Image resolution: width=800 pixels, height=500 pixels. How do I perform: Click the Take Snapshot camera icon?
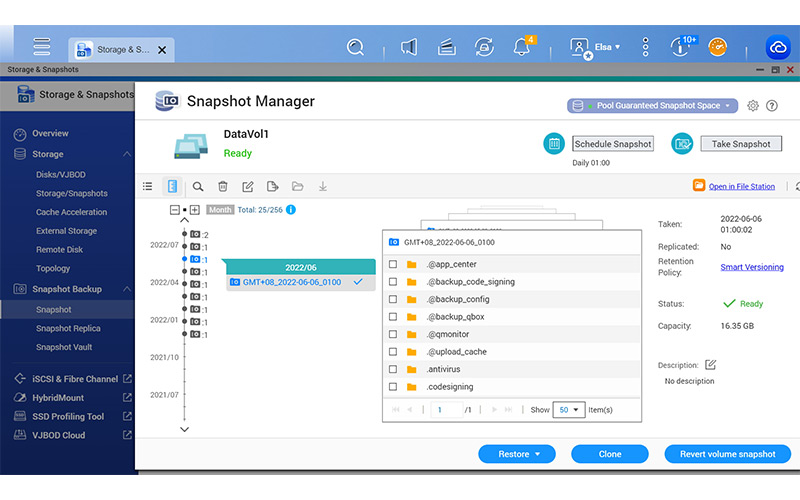coord(682,144)
